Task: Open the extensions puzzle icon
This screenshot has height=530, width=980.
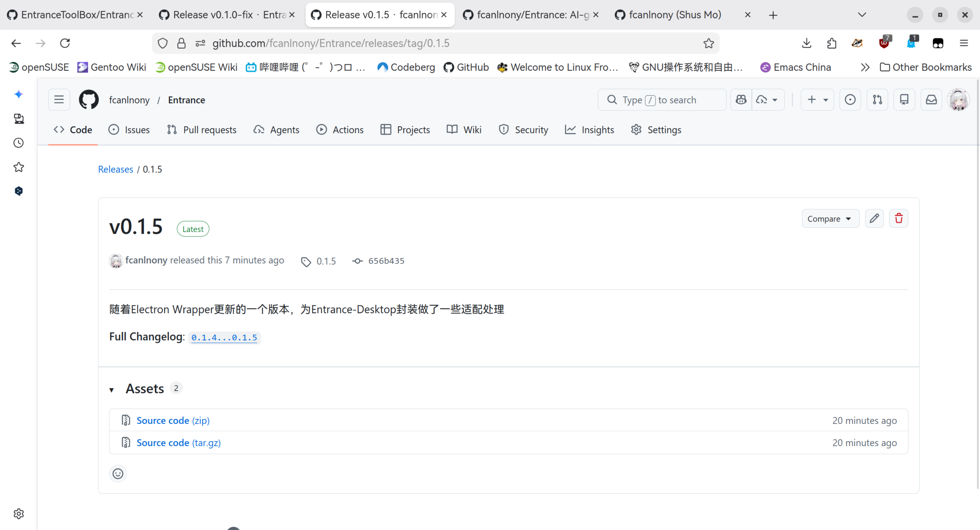Action: [832, 43]
